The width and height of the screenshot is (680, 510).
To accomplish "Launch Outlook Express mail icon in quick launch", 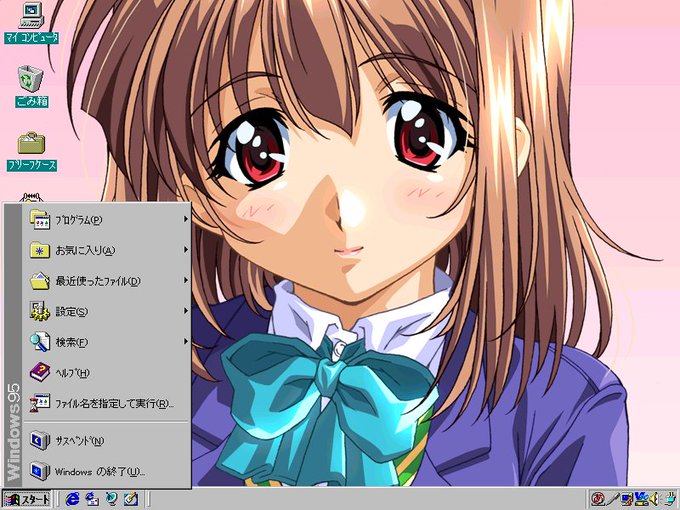I will click(92, 499).
